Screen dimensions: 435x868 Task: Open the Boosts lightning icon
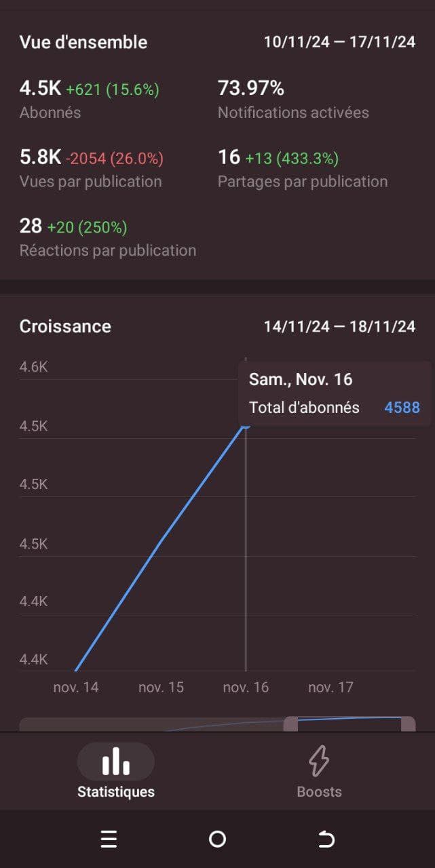tap(319, 762)
